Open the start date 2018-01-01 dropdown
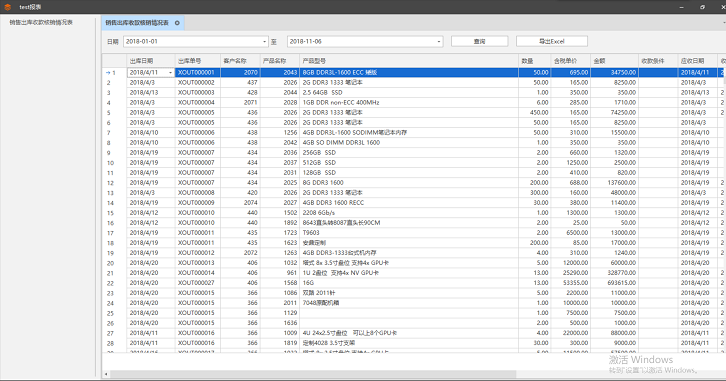 point(264,42)
